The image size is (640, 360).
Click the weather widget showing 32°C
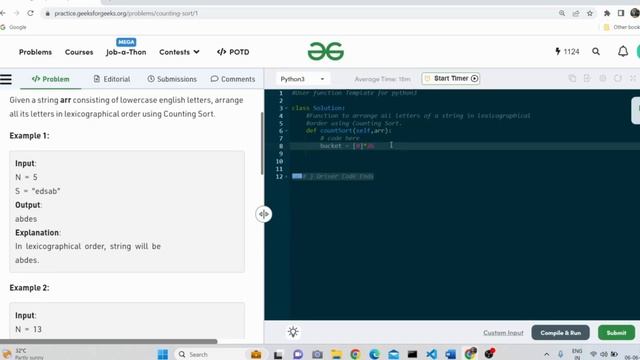click(22, 353)
